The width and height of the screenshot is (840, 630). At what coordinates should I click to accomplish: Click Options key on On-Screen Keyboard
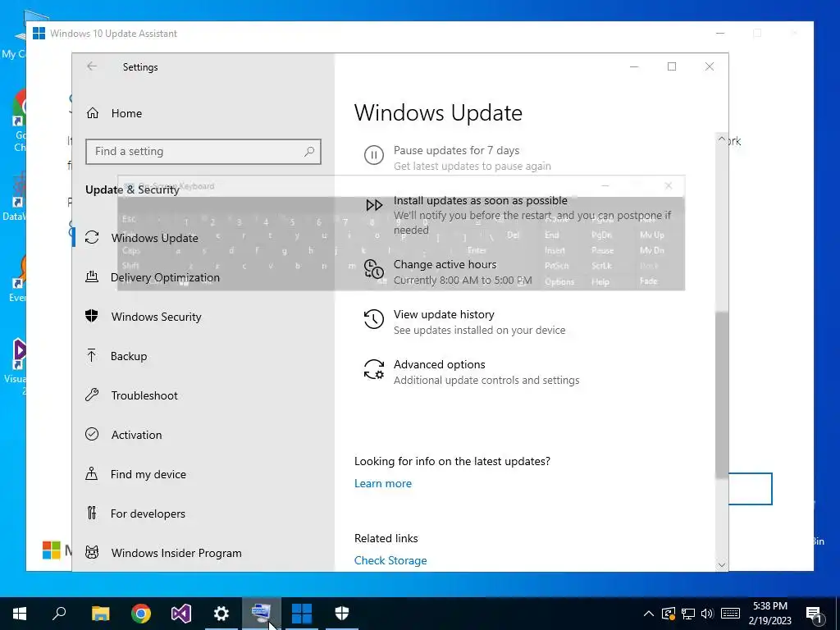click(559, 281)
